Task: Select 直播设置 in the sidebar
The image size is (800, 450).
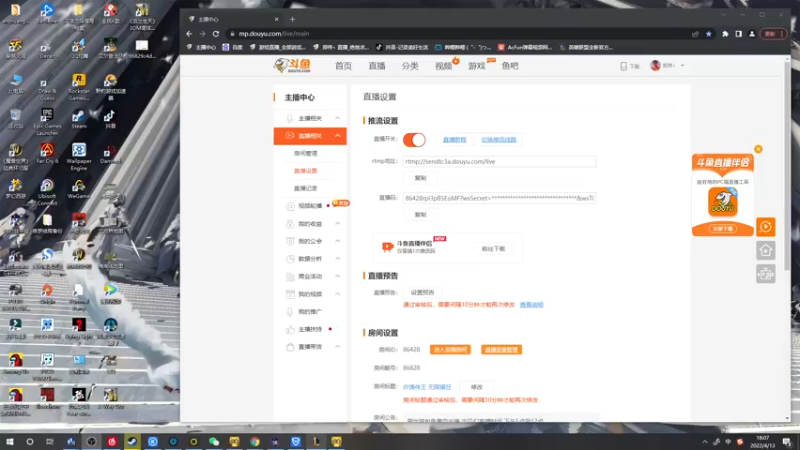Action: 306,171
